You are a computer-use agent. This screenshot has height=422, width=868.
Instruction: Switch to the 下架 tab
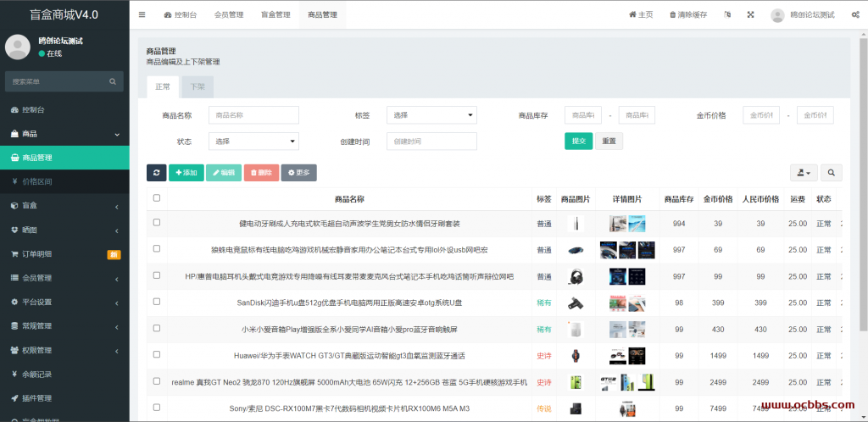tap(198, 86)
